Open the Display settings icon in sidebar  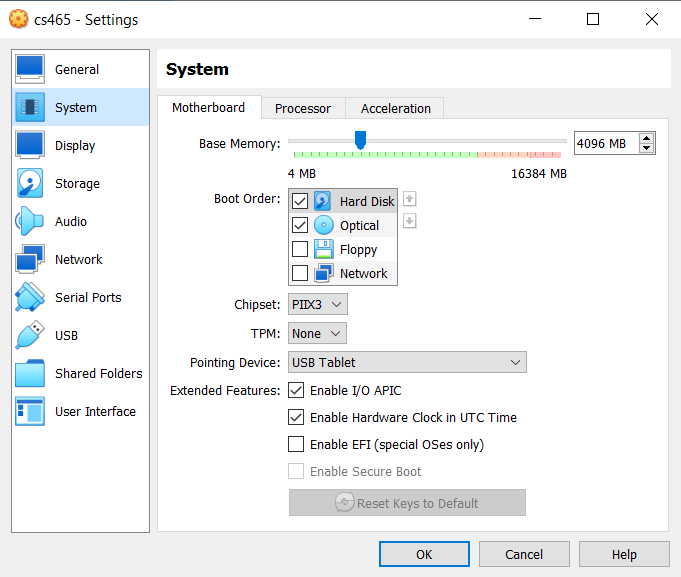(30, 145)
